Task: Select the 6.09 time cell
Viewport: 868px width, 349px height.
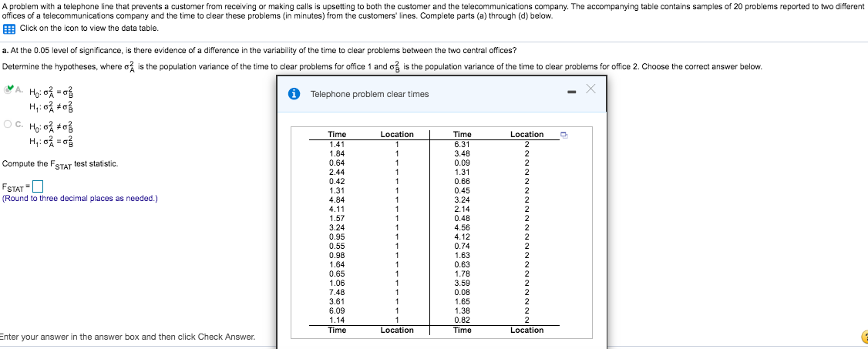Action: (337, 310)
